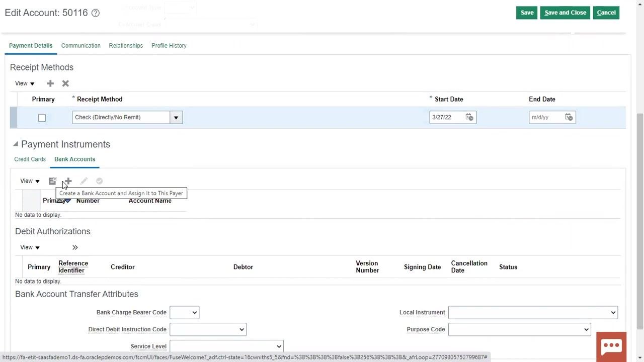Open Direct Debit Instruction Code dropdown
The height and width of the screenshot is (362, 644).
[x=208, y=329]
